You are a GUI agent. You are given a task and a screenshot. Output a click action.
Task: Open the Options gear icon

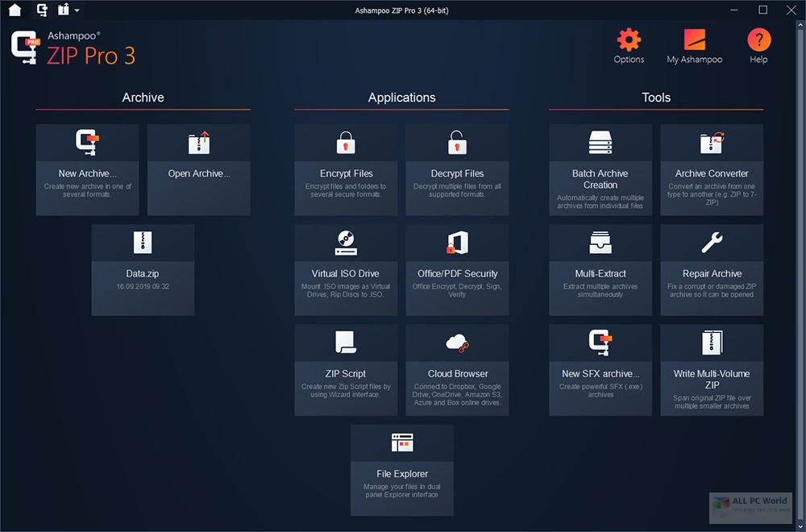pos(629,39)
